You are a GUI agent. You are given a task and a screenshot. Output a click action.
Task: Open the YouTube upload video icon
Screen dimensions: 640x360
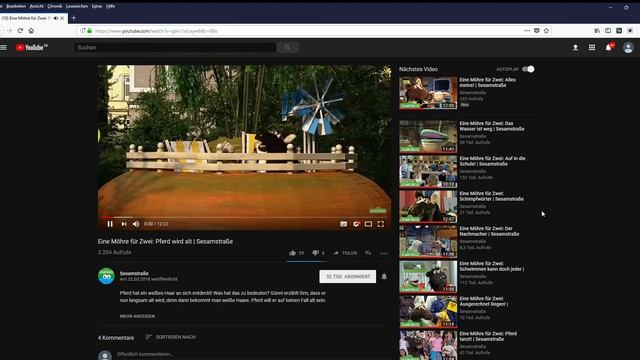click(x=576, y=47)
